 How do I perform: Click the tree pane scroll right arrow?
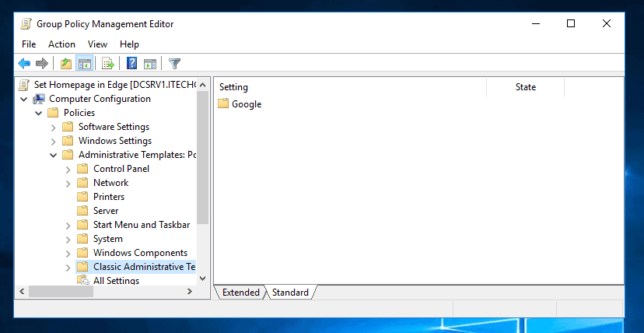click(189, 291)
